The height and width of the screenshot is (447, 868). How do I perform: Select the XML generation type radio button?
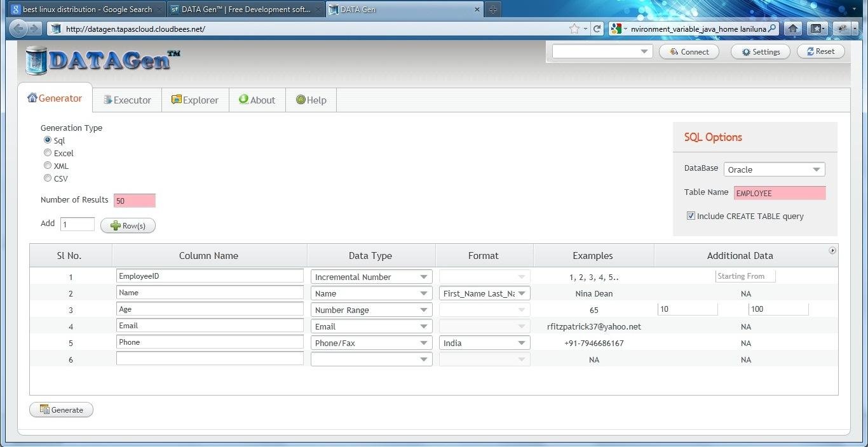coord(48,164)
